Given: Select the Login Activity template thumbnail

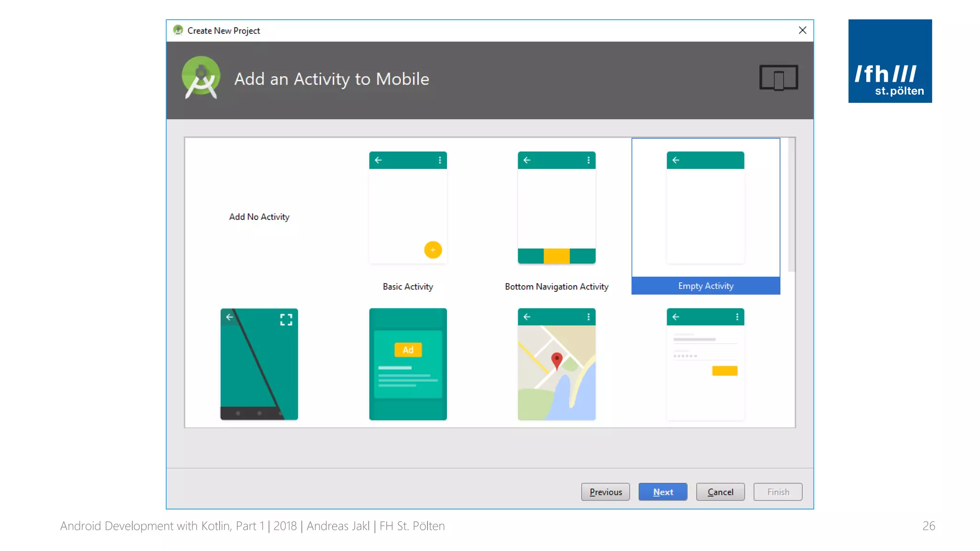Looking at the screenshot, I should [x=705, y=364].
